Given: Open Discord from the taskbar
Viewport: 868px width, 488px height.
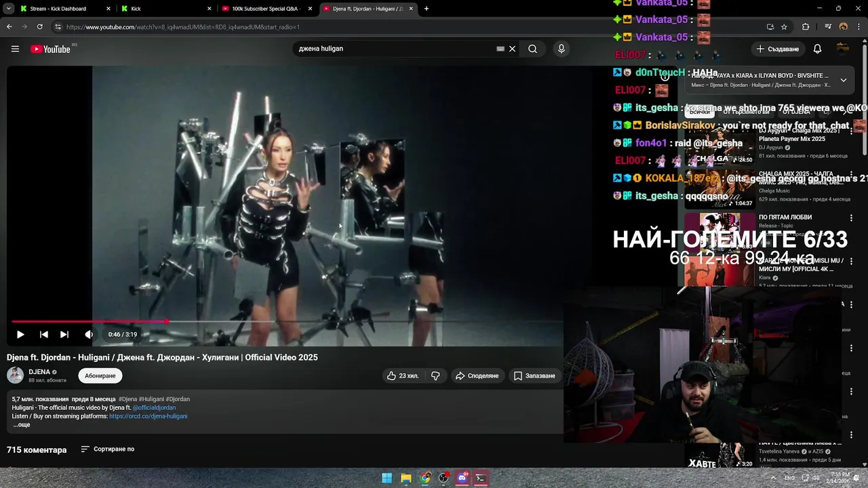Looking at the screenshot, I should (462, 478).
